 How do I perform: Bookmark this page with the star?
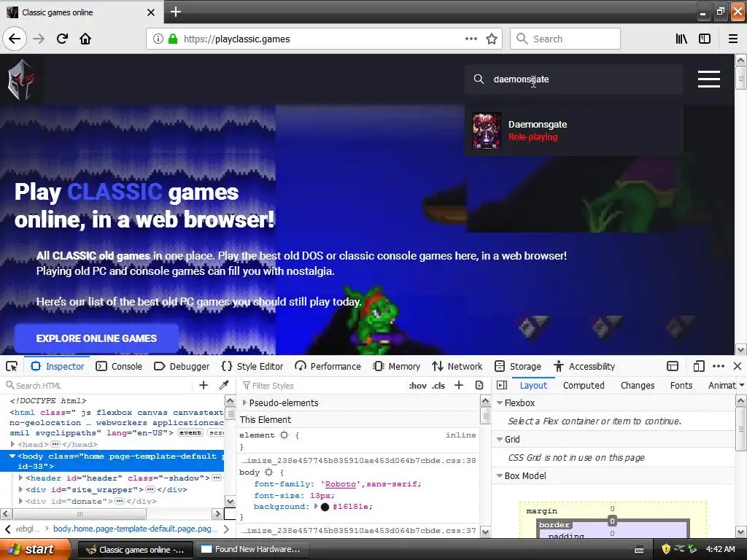click(x=492, y=39)
